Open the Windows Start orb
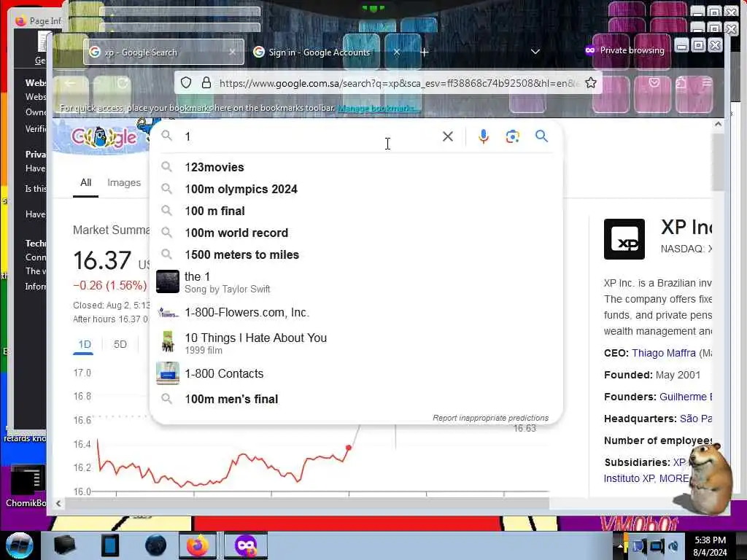This screenshot has width=747, height=560. [x=19, y=545]
